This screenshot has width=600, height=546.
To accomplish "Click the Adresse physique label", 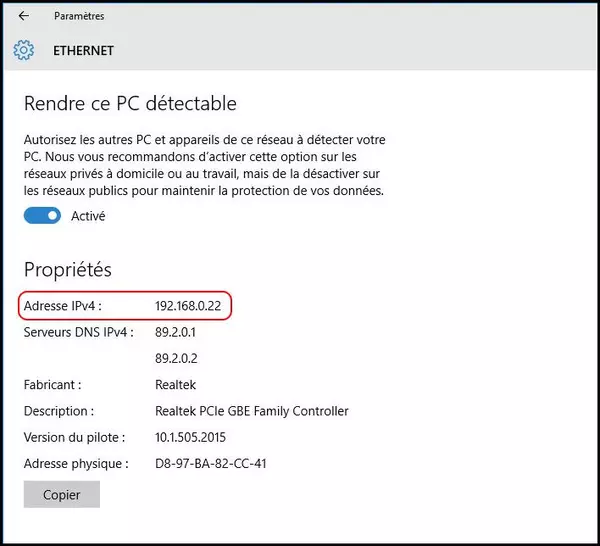I will point(76,463).
